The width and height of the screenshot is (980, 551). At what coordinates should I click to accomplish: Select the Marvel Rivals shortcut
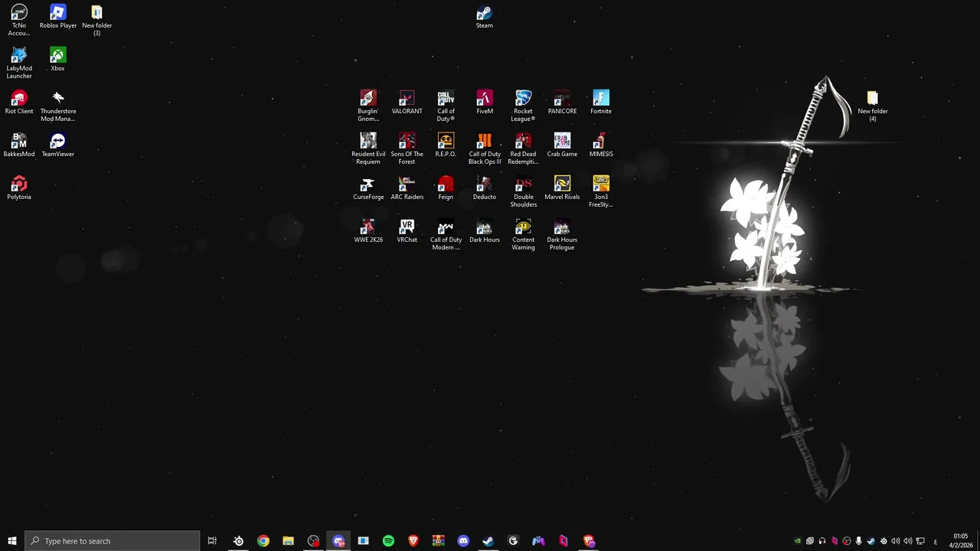point(562,189)
